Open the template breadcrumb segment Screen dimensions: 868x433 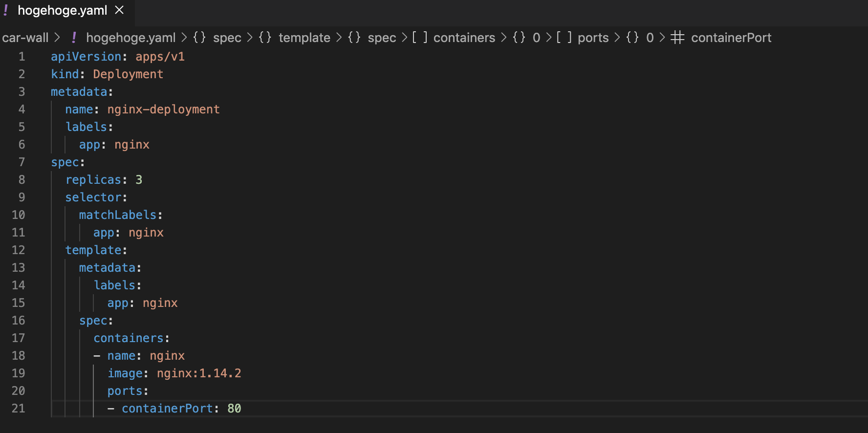point(304,38)
